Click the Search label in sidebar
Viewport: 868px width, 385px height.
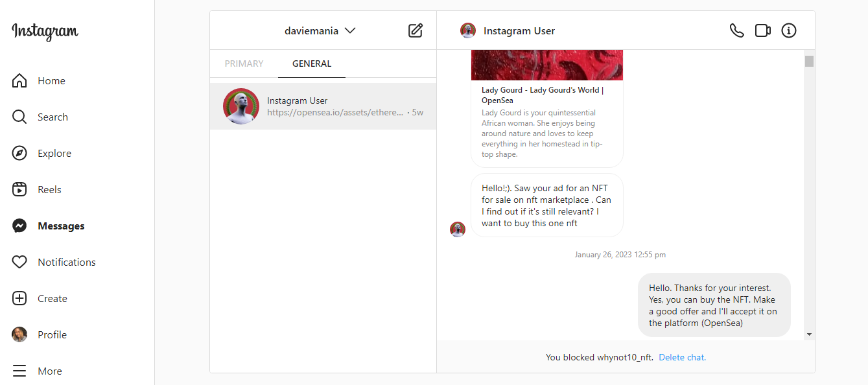point(53,117)
